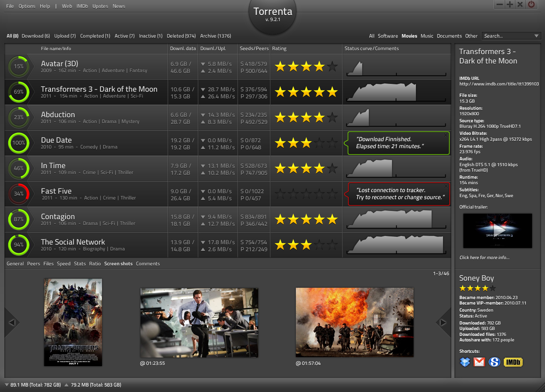Show previous screenshots with left arrow
Viewport: 545px width, 392px height.
point(12,322)
